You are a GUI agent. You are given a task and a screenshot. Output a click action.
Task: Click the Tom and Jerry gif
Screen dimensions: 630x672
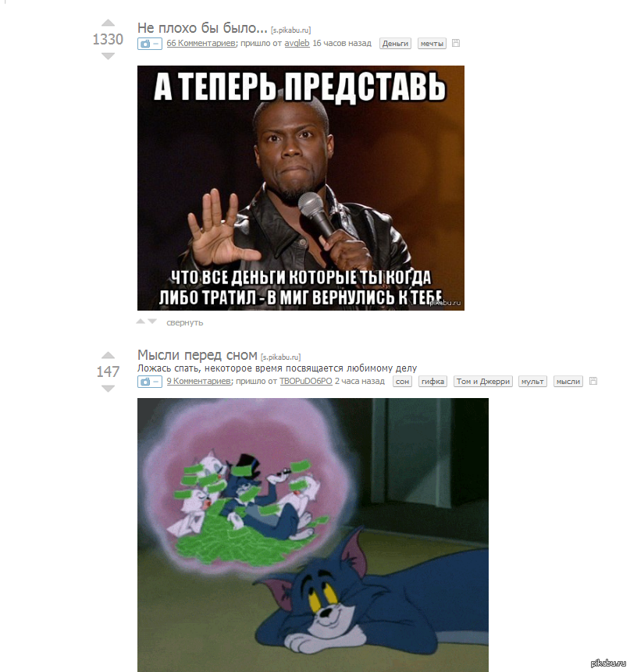313,535
